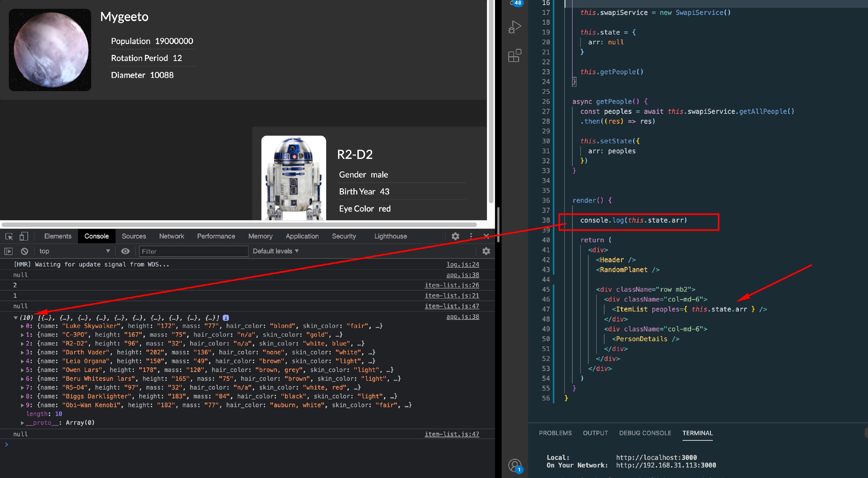Expand the Luke Skywalker object entry
This screenshot has width=868, height=478.
point(22,326)
